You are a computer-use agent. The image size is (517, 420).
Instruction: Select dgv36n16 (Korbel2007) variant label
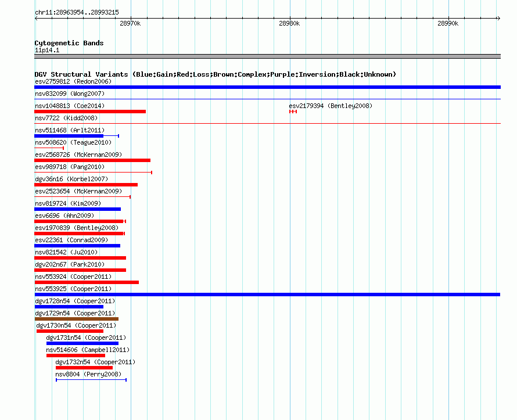click(71, 179)
